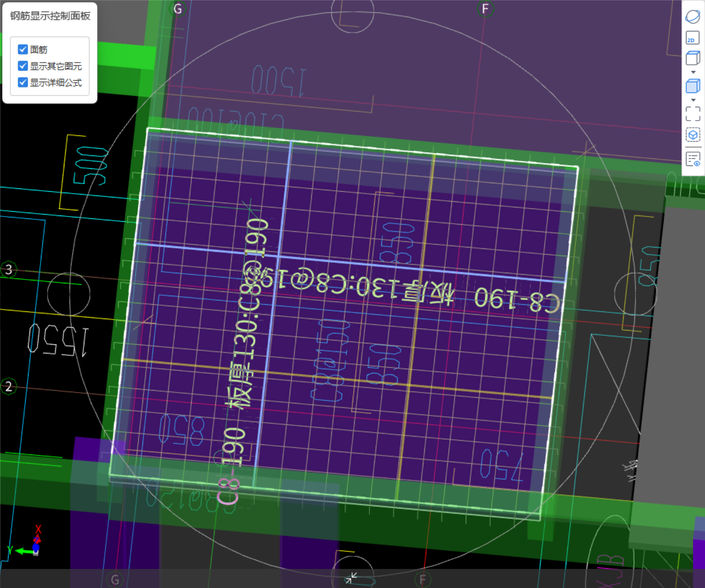The height and width of the screenshot is (588, 705).
Task: Switch to the 2D view
Action: point(693,38)
